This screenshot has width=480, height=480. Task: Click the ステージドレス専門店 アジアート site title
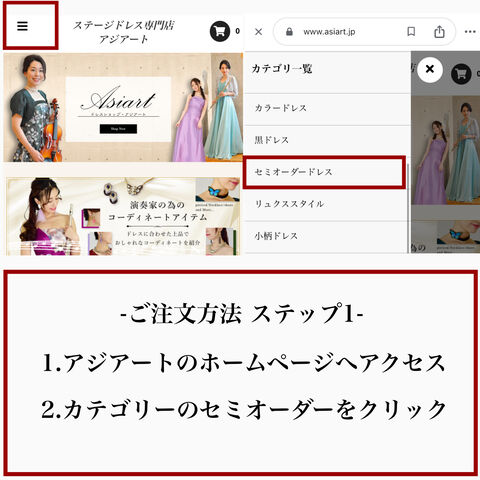click(124, 32)
